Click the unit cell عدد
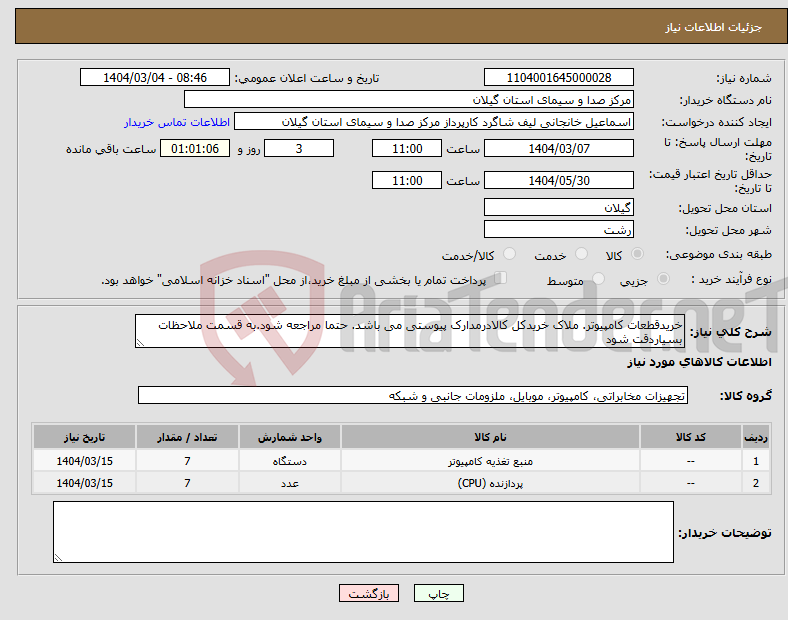This screenshot has height=620, width=788. 290,483
